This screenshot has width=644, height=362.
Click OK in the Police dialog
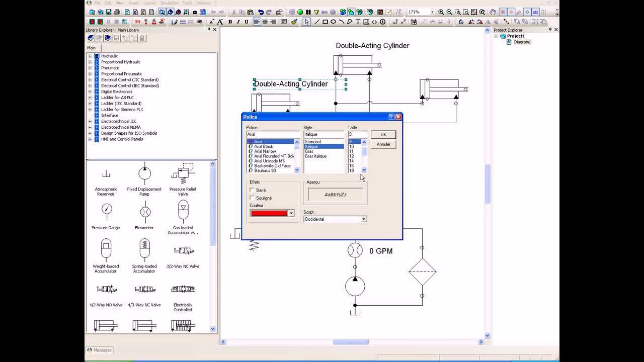coord(383,134)
